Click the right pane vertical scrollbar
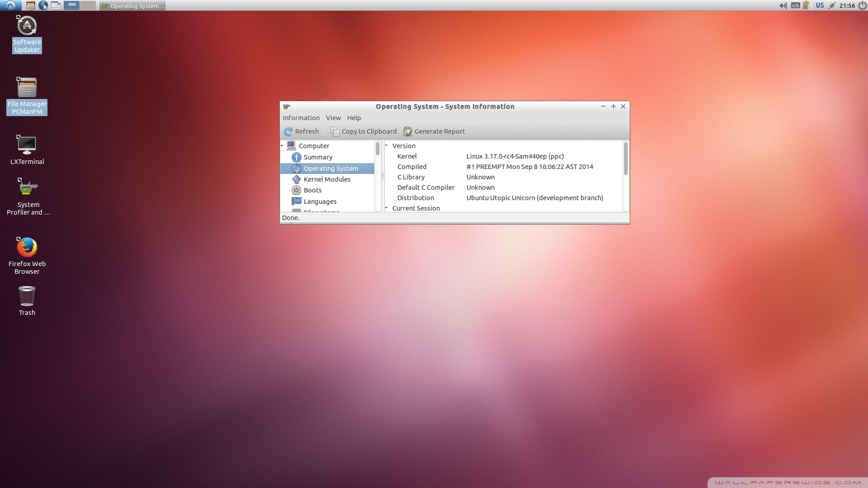The image size is (868, 488). click(x=626, y=159)
